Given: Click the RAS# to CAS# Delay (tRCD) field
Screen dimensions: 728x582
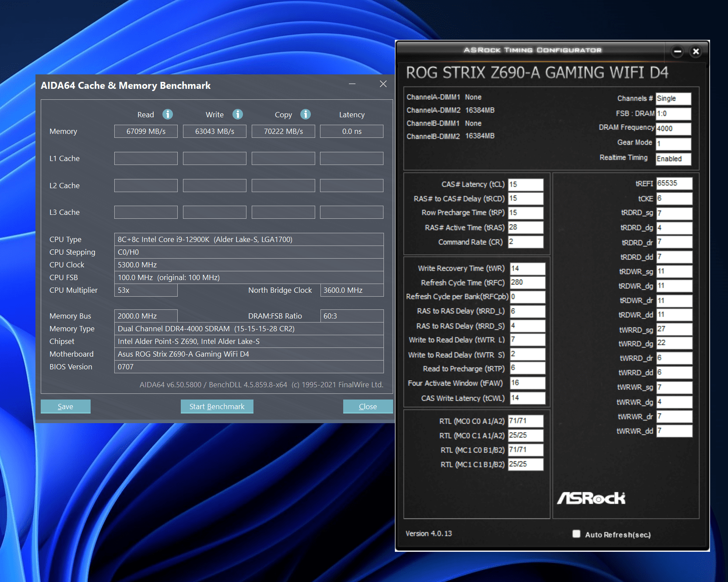Looking at the screenshot, I should tap(526, 199).
